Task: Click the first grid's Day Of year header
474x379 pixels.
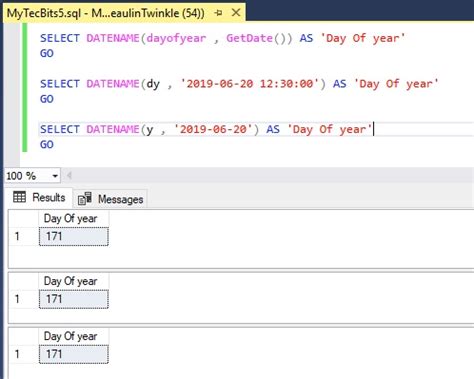Action: tap(74, 219)
